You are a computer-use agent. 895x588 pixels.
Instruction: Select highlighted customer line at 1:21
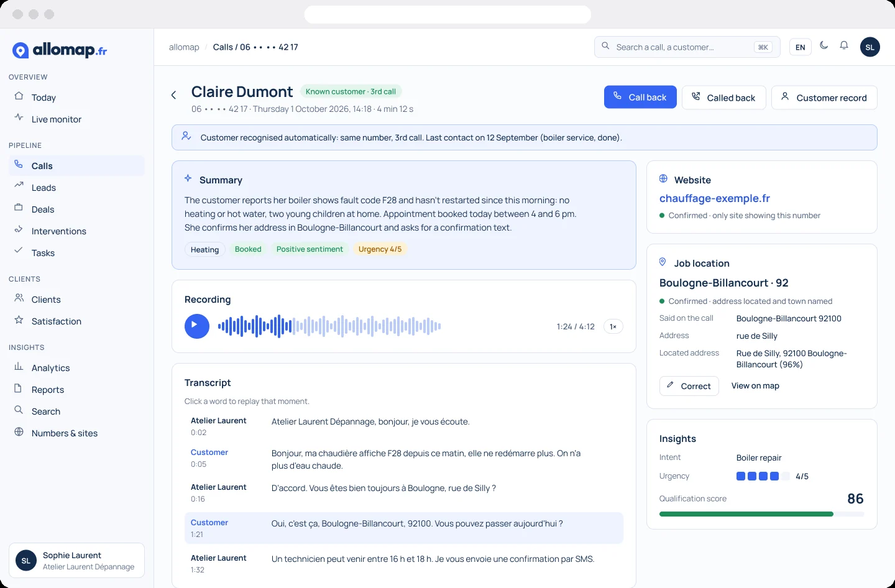404,528
